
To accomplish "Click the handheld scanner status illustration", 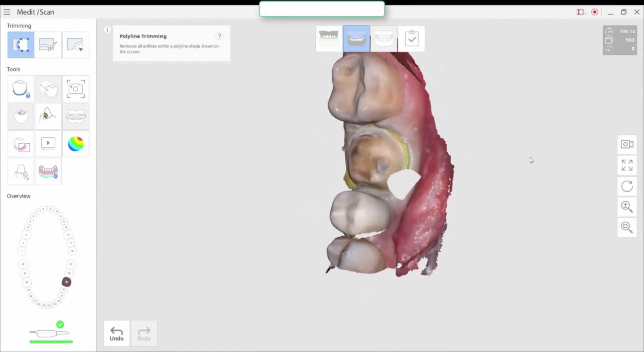I will coord(49,333).
